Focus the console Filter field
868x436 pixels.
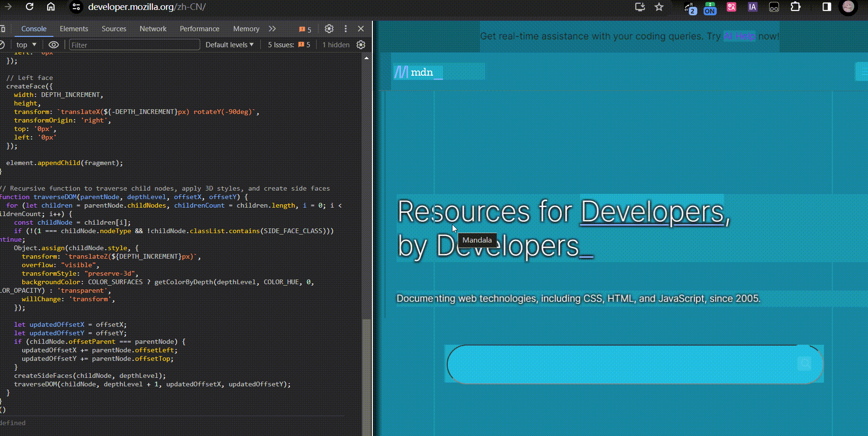(x=134, y=45)
